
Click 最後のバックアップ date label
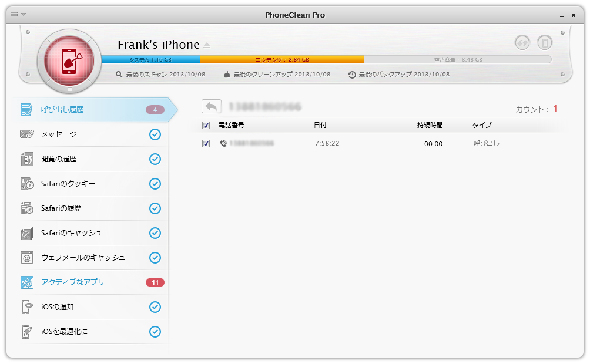pos(404,75)
